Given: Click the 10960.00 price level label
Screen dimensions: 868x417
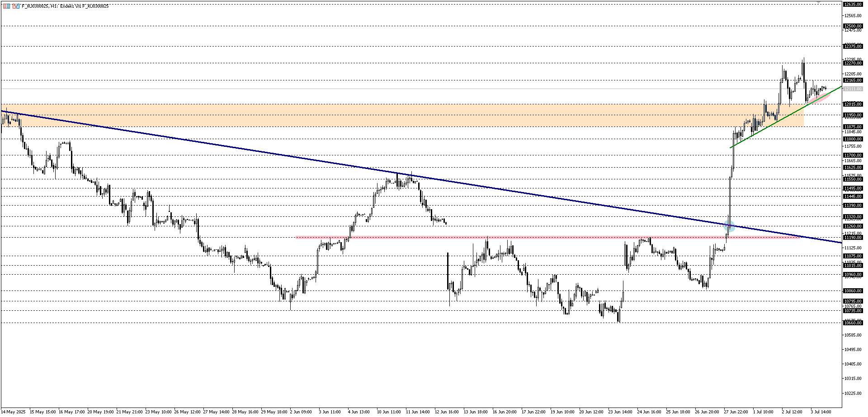Looking at the screenshot, I should pyautogui.click(x=853, y=275).
